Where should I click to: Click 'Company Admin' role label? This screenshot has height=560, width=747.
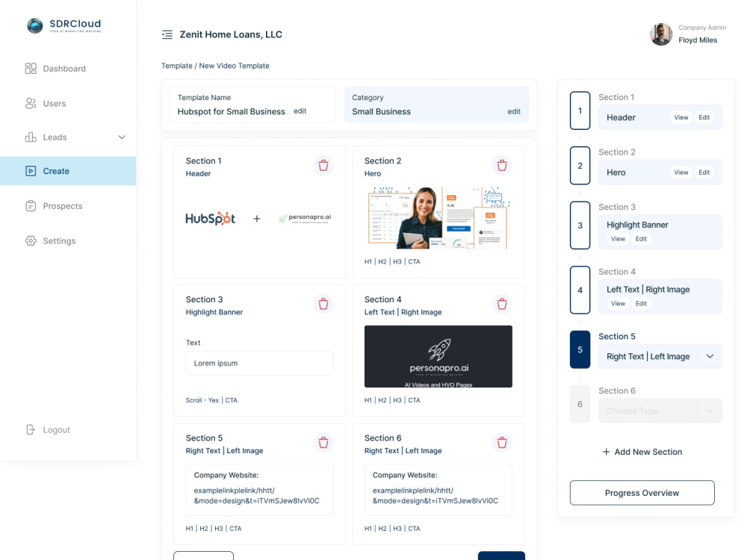tap(702, 28)
